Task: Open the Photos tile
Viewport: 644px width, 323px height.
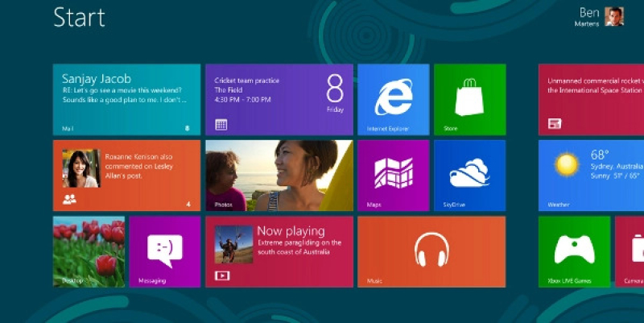Action: pos(279,176)
